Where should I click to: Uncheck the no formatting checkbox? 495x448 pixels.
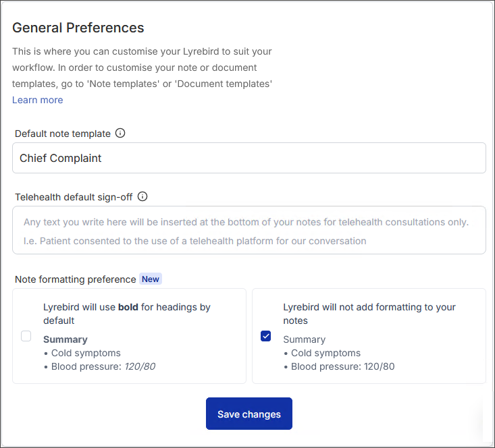[x=266, y=336]
